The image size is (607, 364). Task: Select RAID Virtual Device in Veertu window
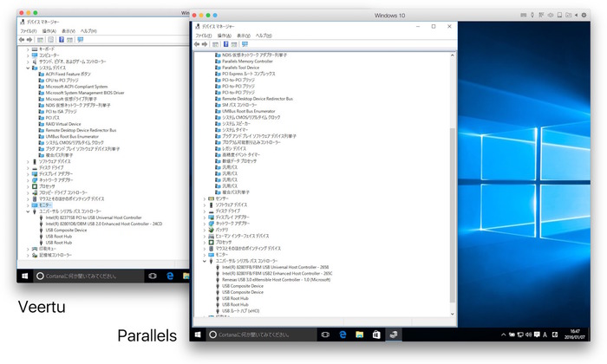click(63, 124)
